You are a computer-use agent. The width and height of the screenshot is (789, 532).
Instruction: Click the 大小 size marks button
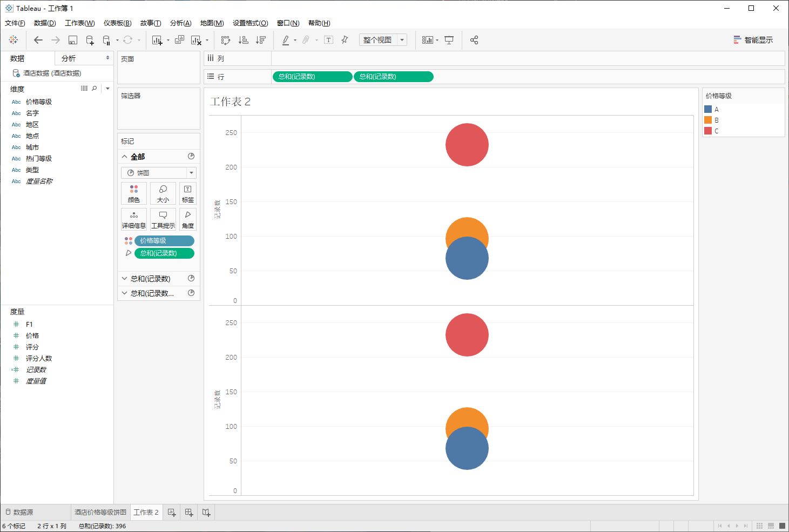click(x=163, y=193)
